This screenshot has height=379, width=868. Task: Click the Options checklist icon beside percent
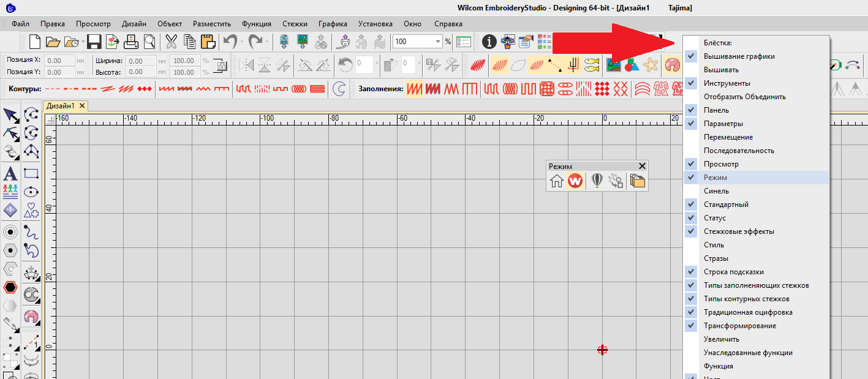point(464,42)
